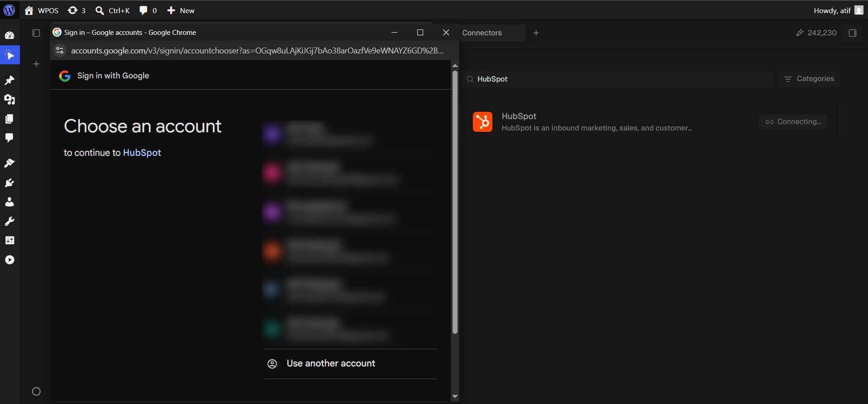Image resolution: width=868 pixels, height=404 pixels.
Task: Open the New content menu
Action: click(181, 10)
